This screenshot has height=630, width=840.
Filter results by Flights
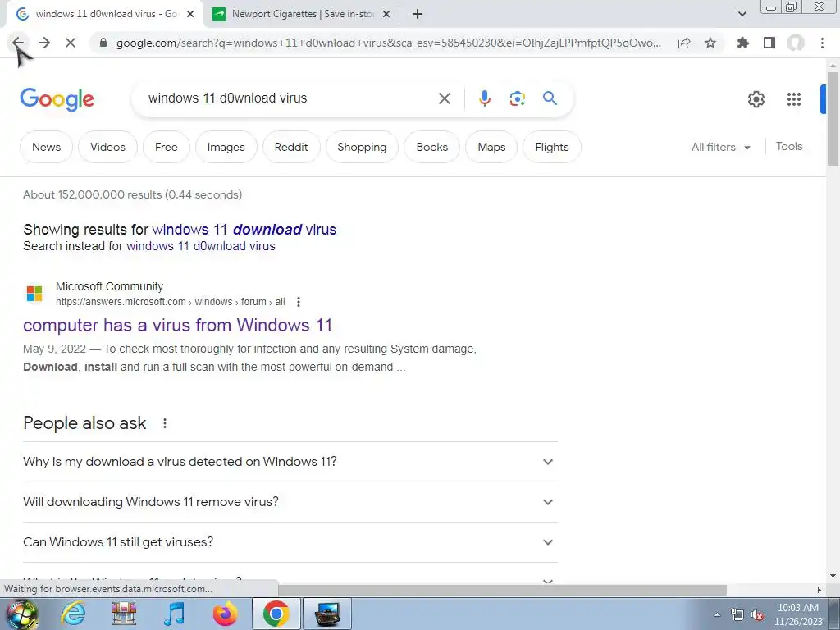552,147
